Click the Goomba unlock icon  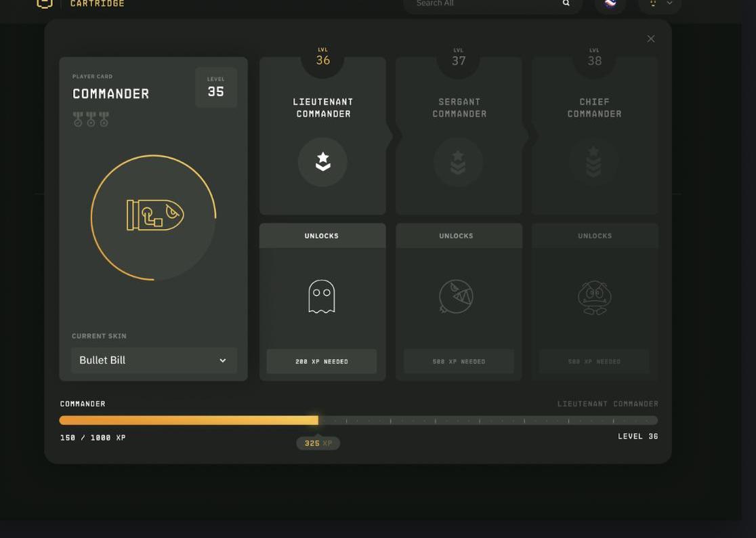click(594, 297)
